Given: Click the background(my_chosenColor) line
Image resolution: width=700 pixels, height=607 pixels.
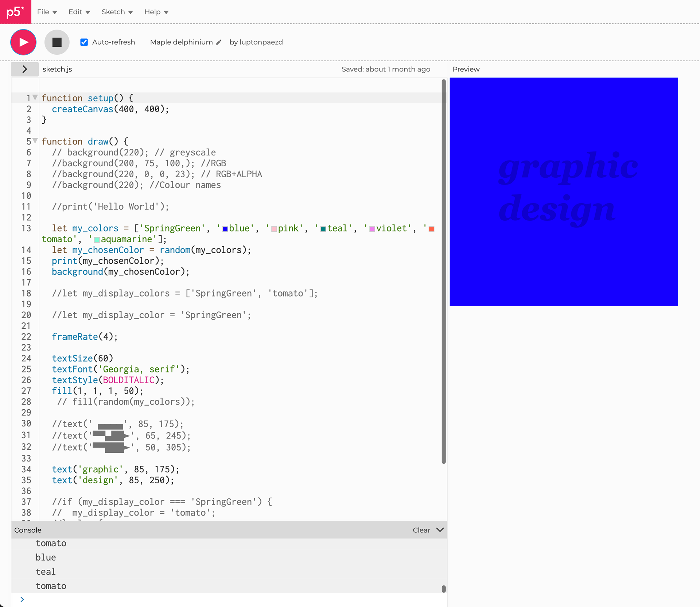Looking at the screenshot, I should click(121, 272).
